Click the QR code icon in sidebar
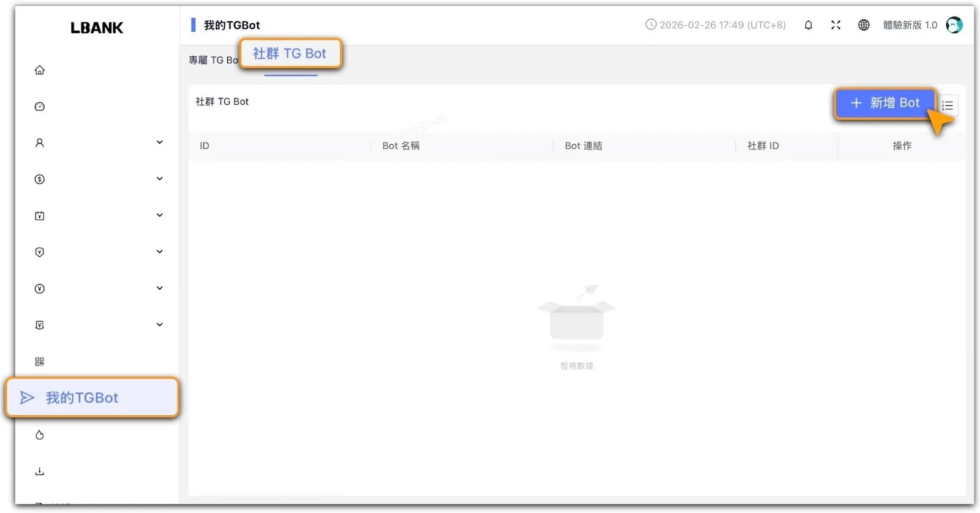Screen dimensions: 980x513 (40, 362)
